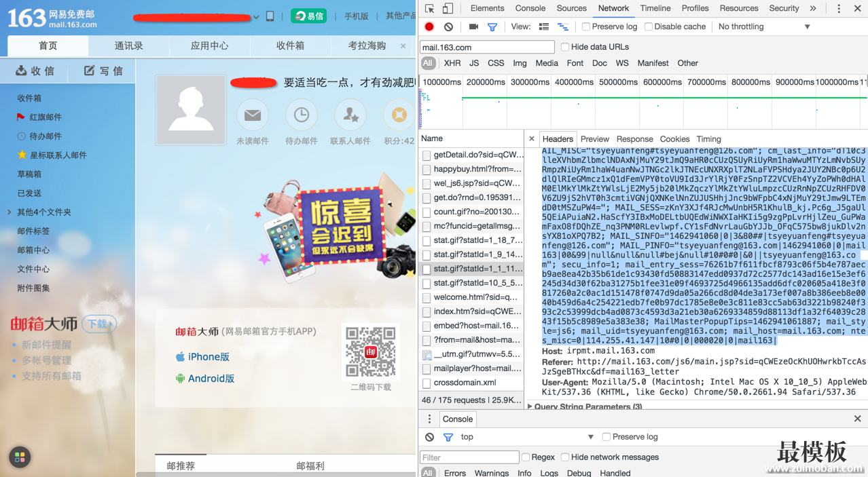
Task: Switch to the Elements tab
Action: click(x=487, y=8)
